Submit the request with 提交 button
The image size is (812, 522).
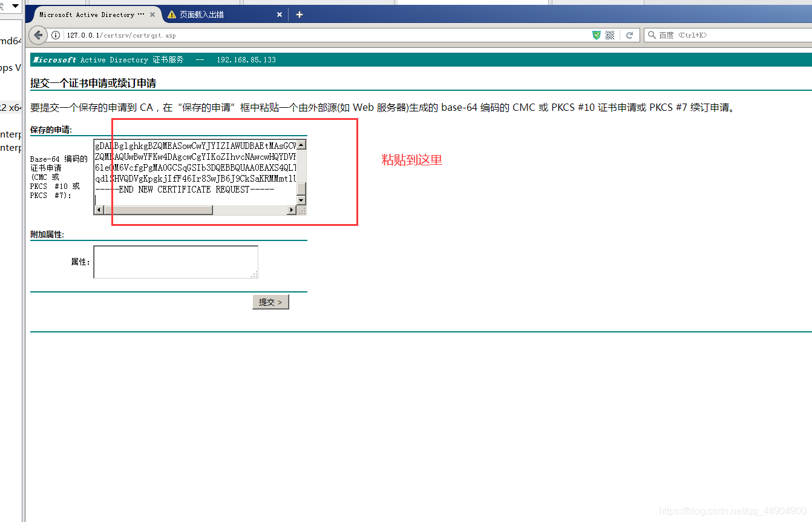click(x=270, y=302)
